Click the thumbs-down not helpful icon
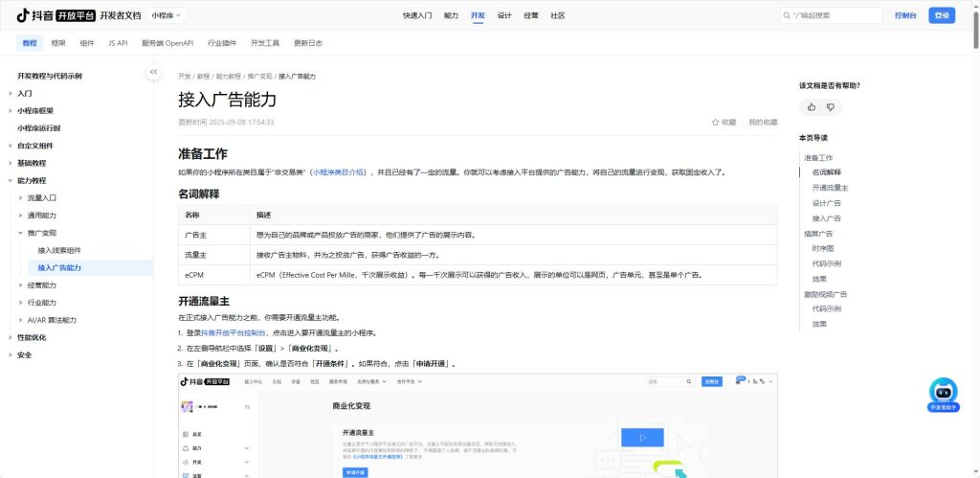 coord(831,107)
